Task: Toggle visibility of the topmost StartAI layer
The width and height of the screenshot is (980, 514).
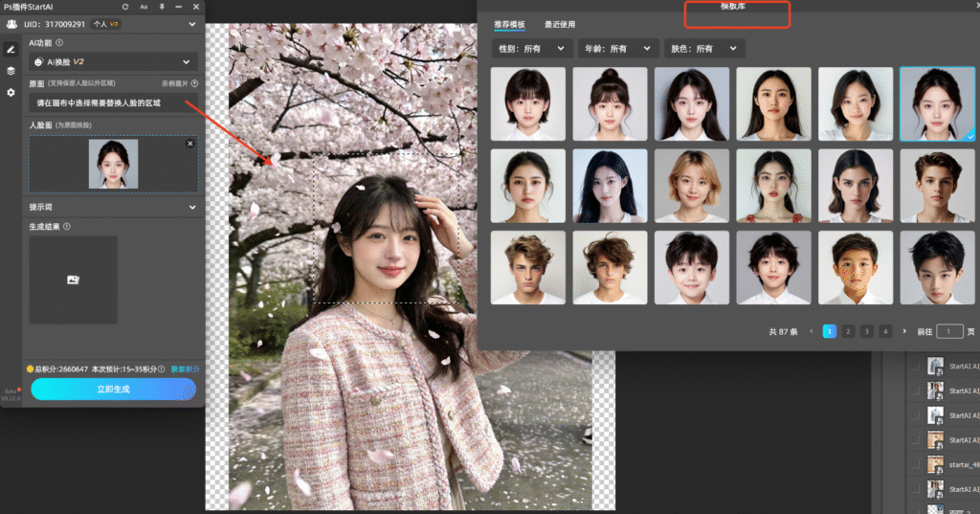Action: (915, 366)
